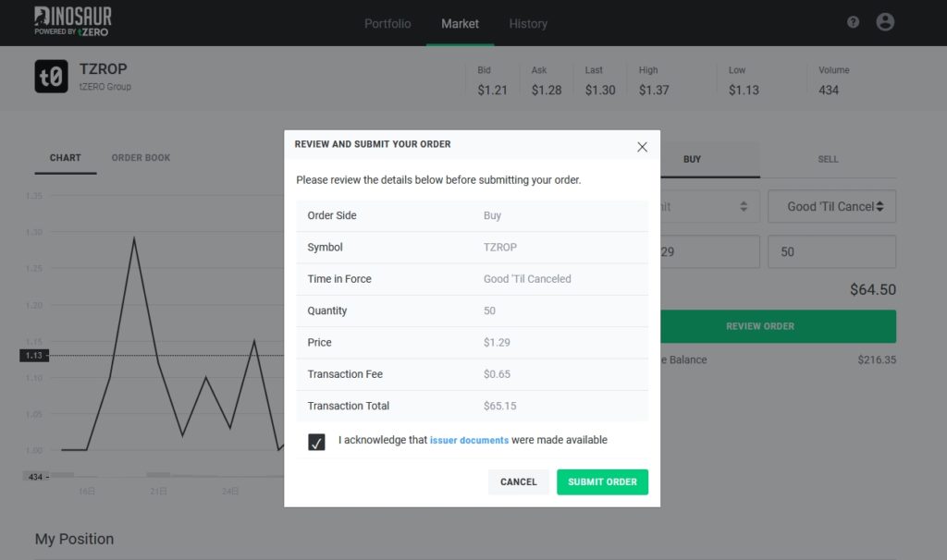
Task: Click the quantity field showing 50
Action: pos(830,251)
